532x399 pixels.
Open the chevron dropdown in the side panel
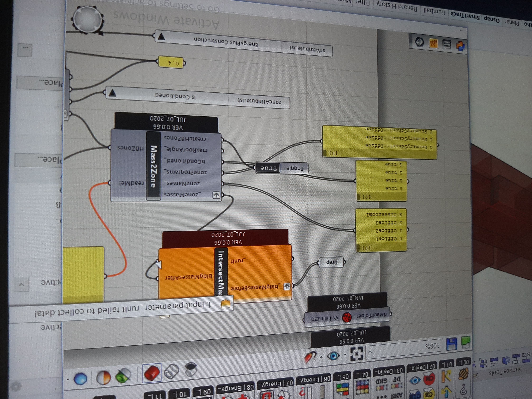pyautogui.click(x=22, y=284)
